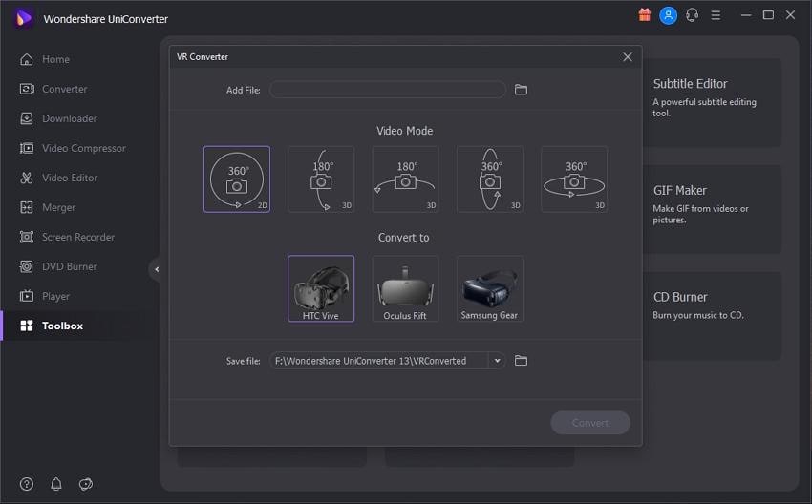812x504 pixels.
Task: Select the 180° vertical 3D video mode
Action: coord(321,179)
